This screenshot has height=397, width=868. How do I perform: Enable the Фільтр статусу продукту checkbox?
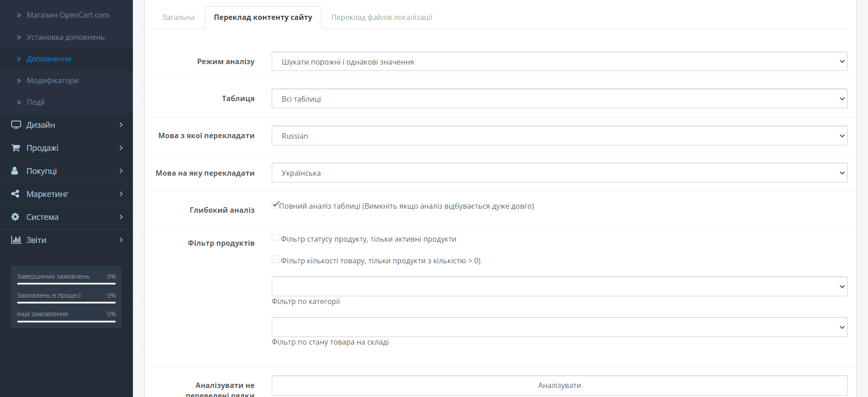pyautogui.click(x=275, y=238)
